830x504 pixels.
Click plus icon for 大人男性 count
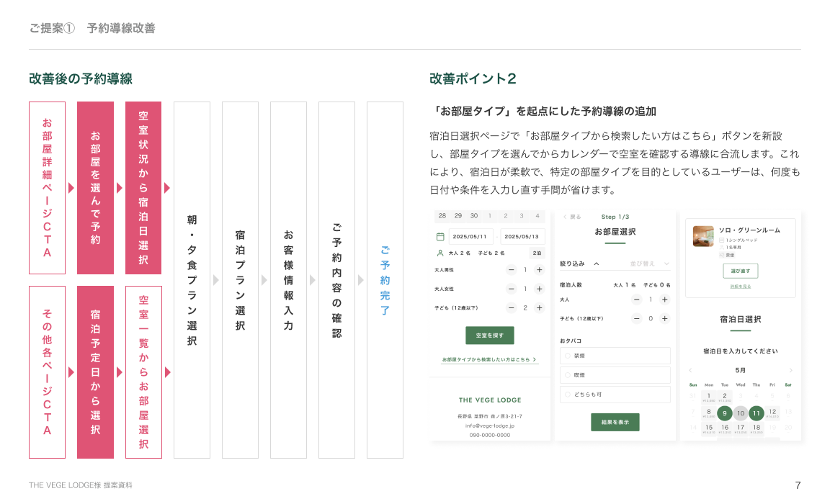539,270
